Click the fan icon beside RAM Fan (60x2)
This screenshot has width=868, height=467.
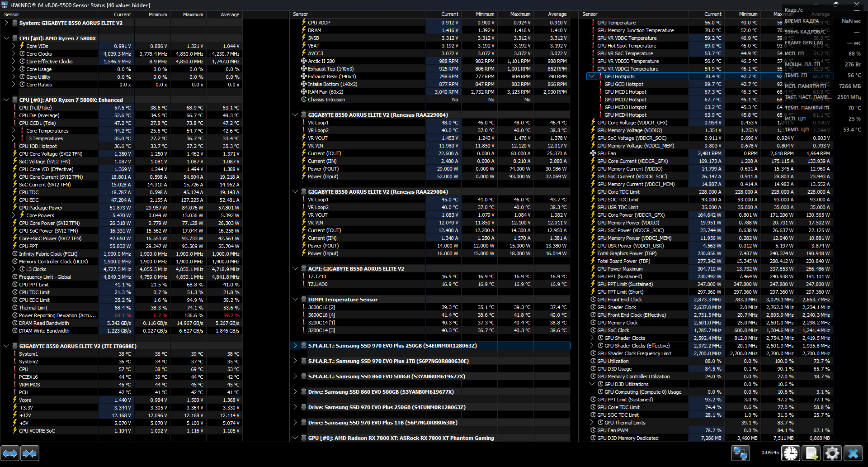304,92
